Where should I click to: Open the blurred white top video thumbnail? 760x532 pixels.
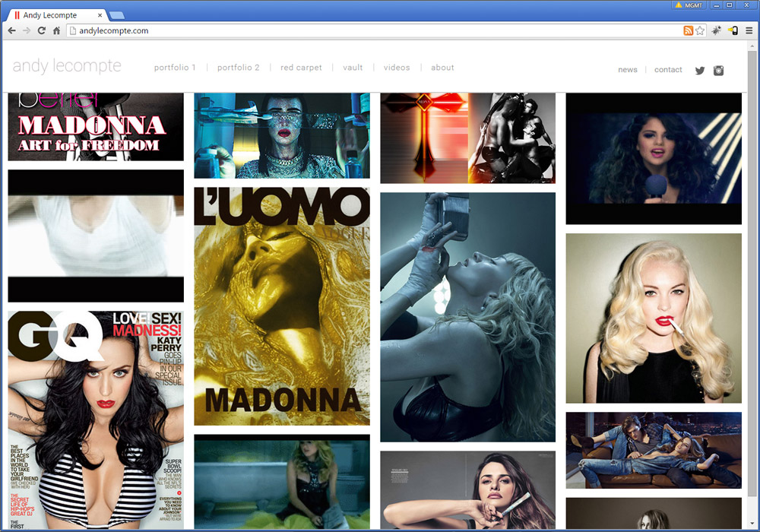(96, 236)
